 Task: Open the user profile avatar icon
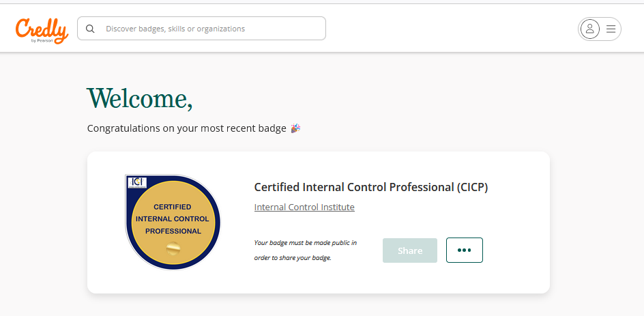[x=590, y=29]
